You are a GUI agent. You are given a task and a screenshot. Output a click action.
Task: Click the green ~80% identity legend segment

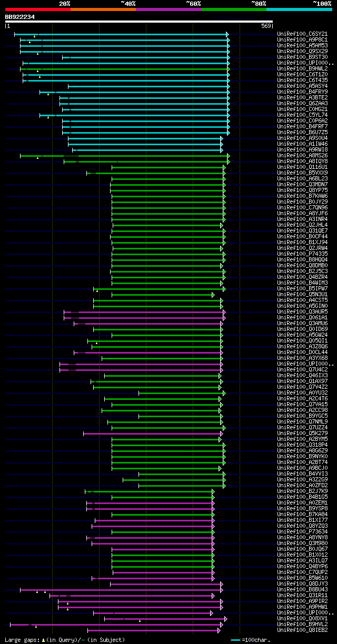[x=234, y=9]
